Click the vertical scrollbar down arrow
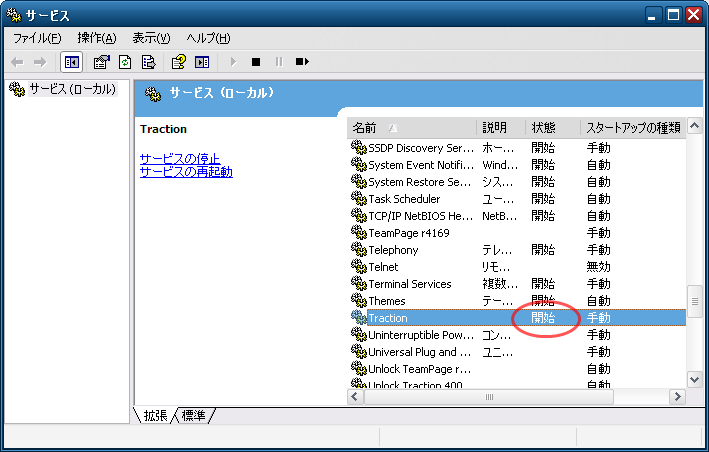709x452 pixels. tap(695, 380)
